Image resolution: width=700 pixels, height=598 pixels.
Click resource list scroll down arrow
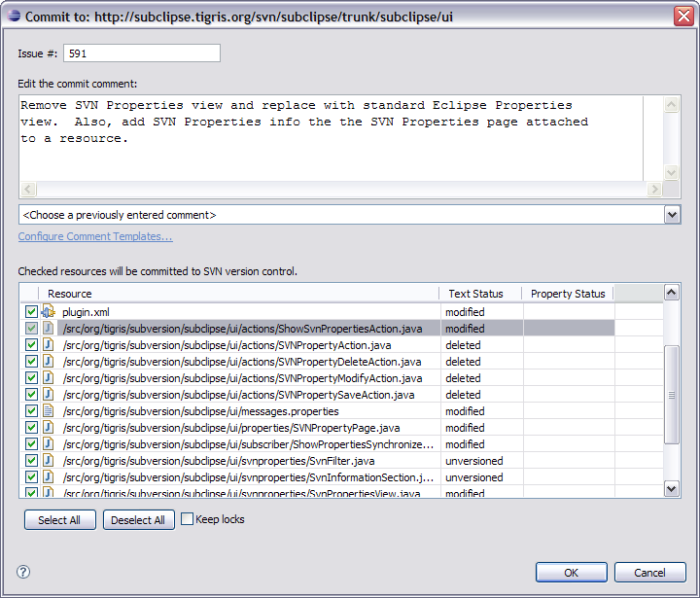tap(672, 488)
